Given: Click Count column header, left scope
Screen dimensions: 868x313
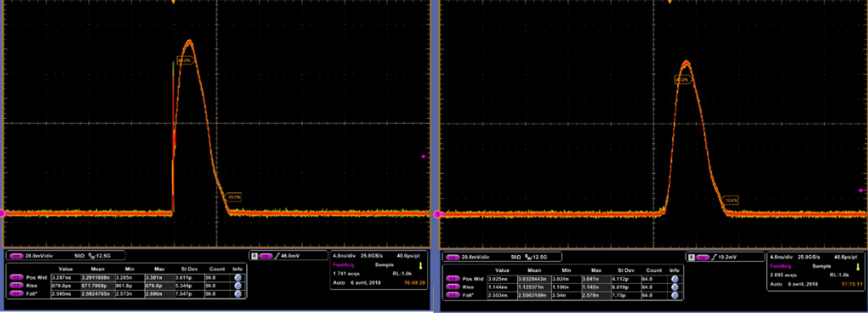Looking at the screenshot, I should pyautogui.click(x=217, y=269).
